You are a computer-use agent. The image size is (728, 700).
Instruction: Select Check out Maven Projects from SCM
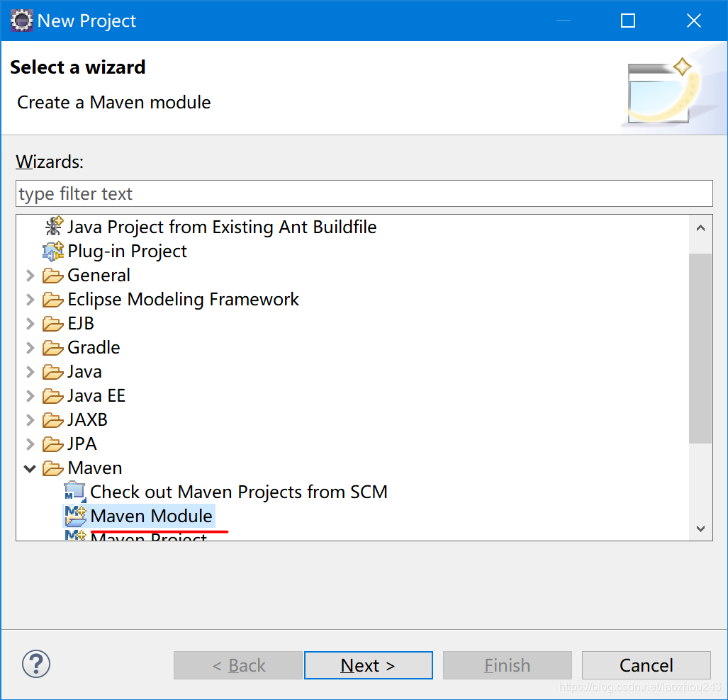(239, 492)
